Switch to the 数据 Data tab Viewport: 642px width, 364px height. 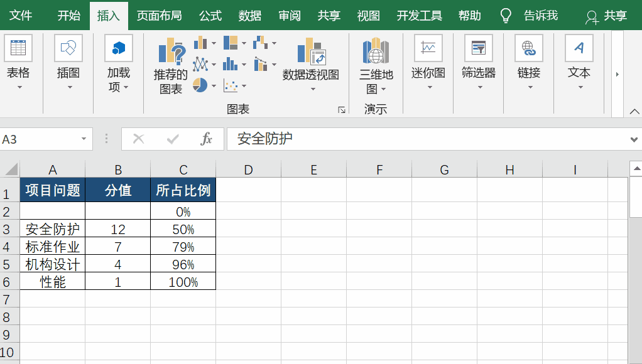[250, 16]
